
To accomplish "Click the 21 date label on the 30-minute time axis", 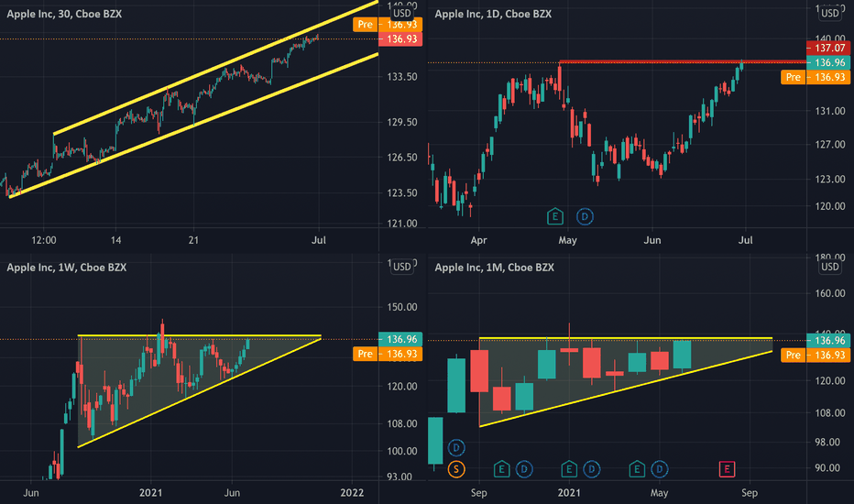I will coord(193,240).
